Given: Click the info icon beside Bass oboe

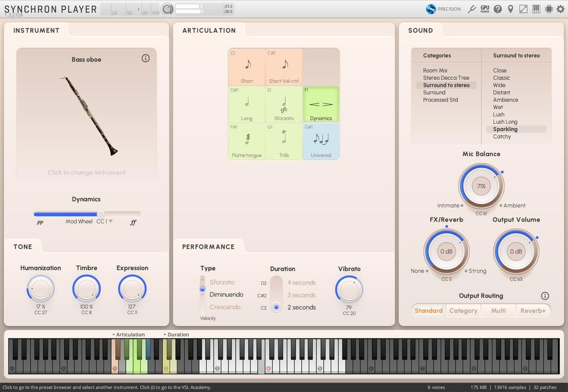Looking at the screenshot, I should 146,58.
